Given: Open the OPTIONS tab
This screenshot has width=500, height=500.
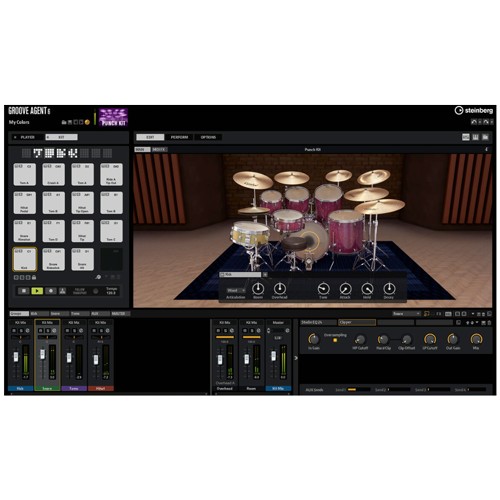Looking at the screenshot, I should [x=208, y=137].
